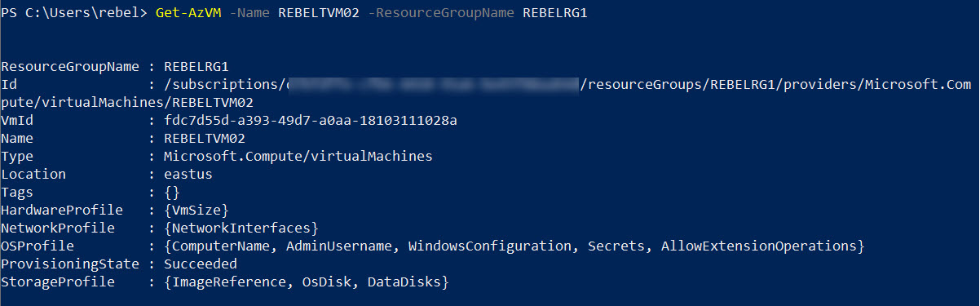Screen dimensions: 980x306
Task: Click the HardwareProfile {VmSize} value
Action: click(x=196, y=211)
